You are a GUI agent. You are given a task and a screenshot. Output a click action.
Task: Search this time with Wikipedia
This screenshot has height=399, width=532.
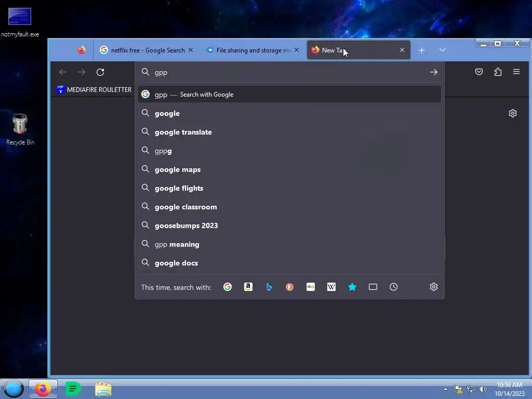[331, 287]
